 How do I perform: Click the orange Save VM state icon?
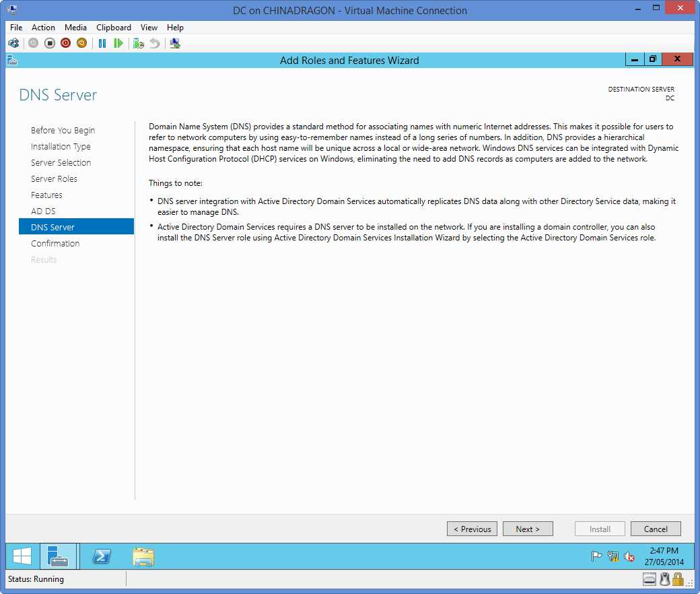point(81,43)
